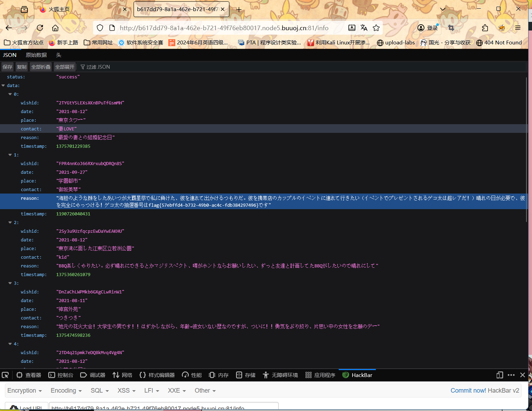532x411 pixels.
Task: Bookmark this page with star icon
Action: tap(376, 28)
